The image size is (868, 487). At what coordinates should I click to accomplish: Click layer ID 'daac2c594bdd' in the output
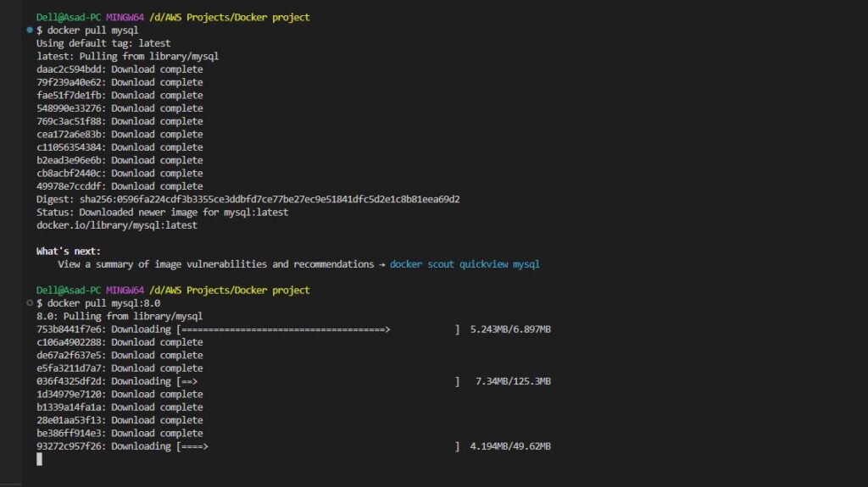tap(70, 69)
